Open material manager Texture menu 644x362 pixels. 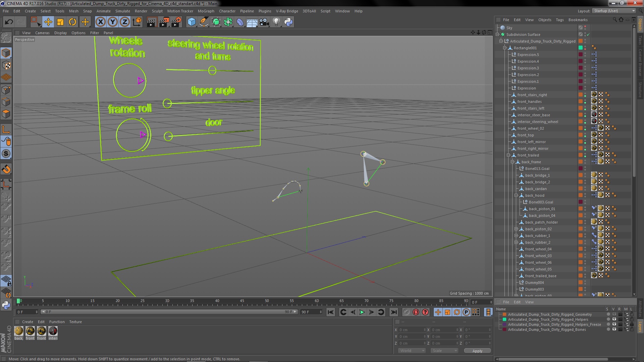(75, 322)
